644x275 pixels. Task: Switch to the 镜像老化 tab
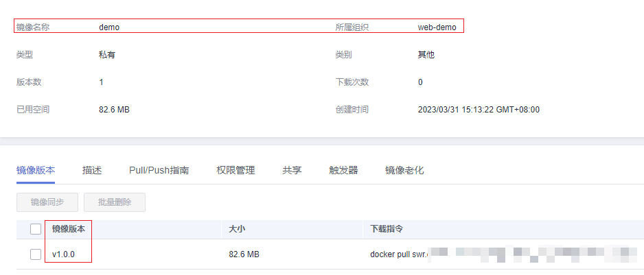(404, 170)
